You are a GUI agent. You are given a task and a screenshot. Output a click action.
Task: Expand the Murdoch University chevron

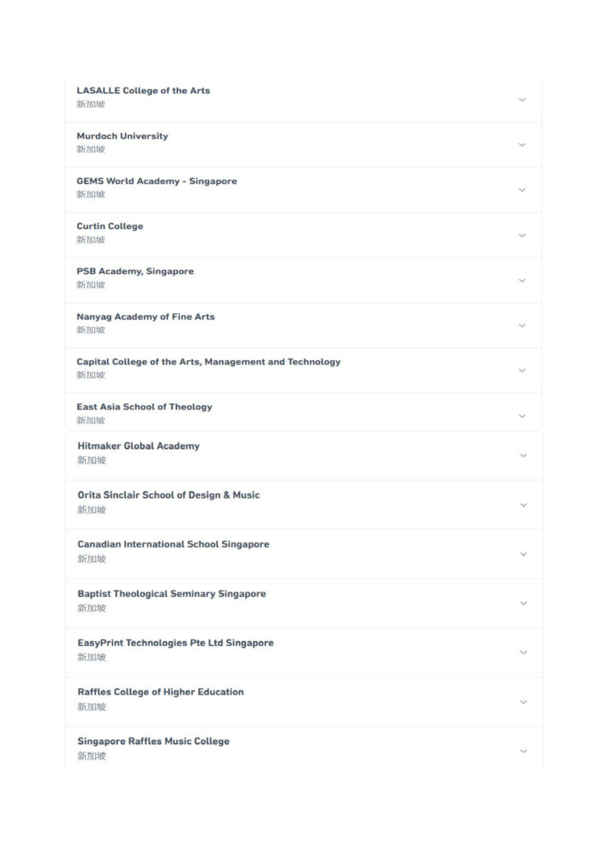tap(522, 145)
